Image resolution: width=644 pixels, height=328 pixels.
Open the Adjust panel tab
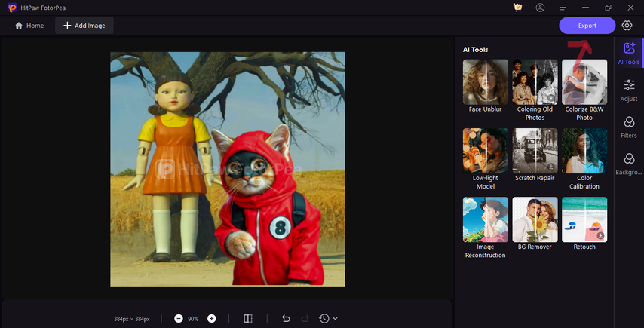click(628, 90)
